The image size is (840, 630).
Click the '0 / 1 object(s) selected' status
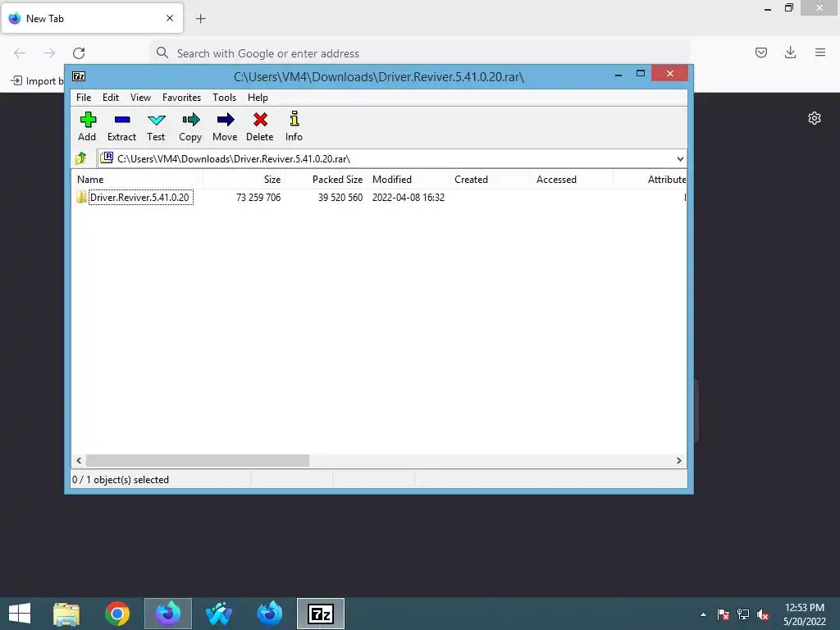[x=121, y=480]
